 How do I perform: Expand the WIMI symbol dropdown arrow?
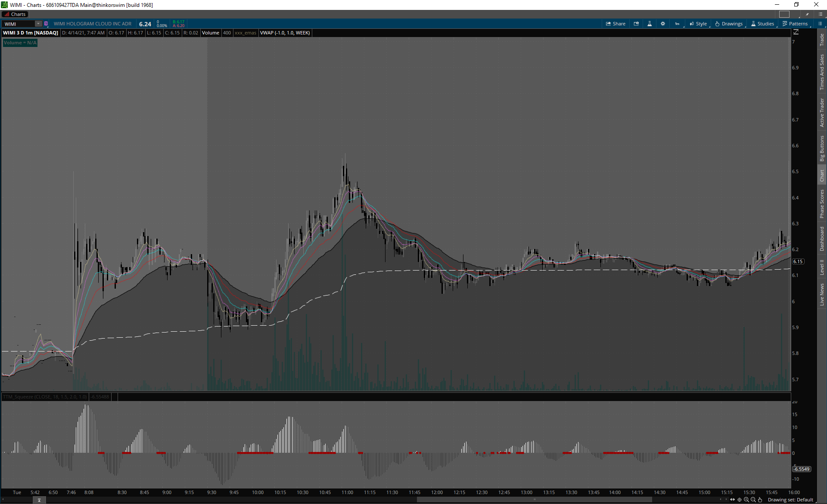click(38, 24)
